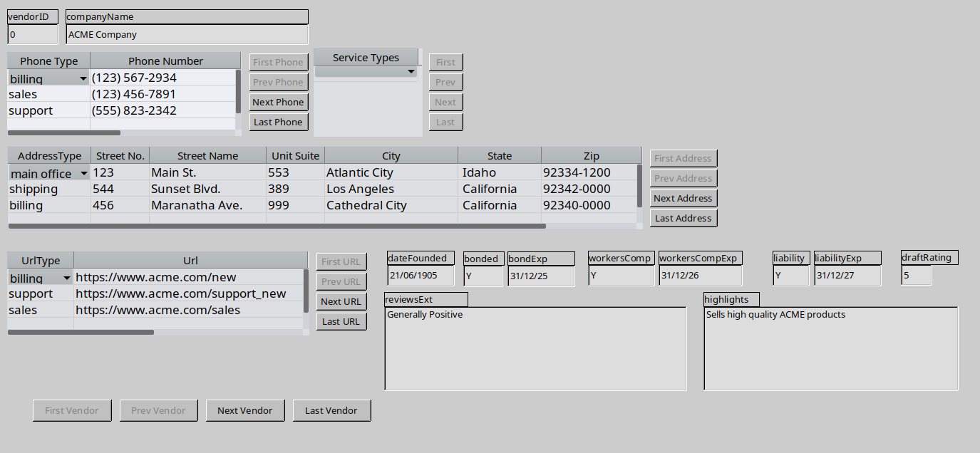Click the Prev URL button
980x453 pixels.
[341, 281]
